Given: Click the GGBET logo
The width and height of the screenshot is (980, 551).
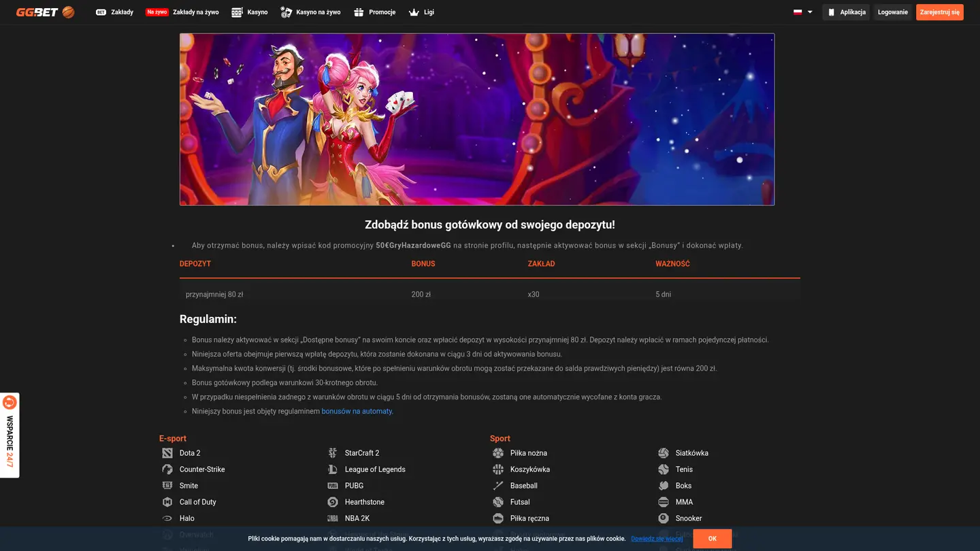Looking at the screenshot, I should tap(45, 12).
